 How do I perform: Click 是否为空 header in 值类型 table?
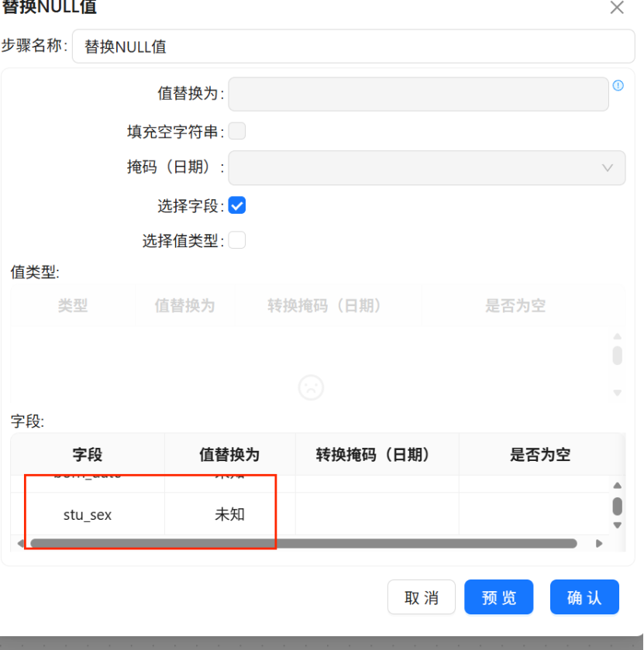coord(515,305)
